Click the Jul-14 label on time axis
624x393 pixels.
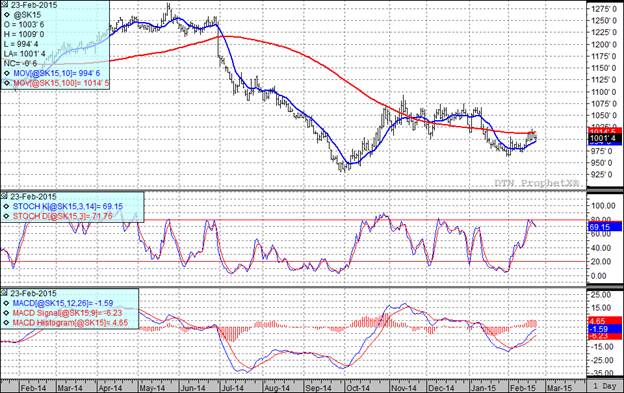[233, 388]
